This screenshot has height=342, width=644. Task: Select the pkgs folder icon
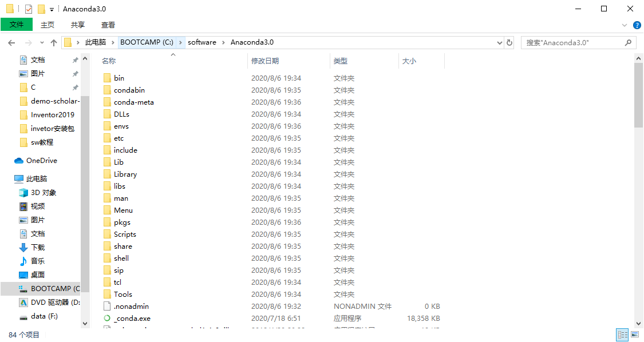107,222
